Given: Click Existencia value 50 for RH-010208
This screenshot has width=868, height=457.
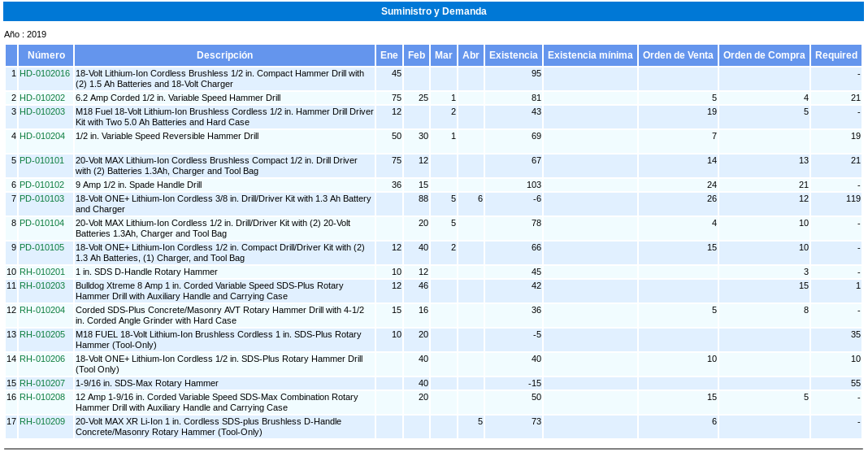Looking at the screenshot, I should 536,397.
